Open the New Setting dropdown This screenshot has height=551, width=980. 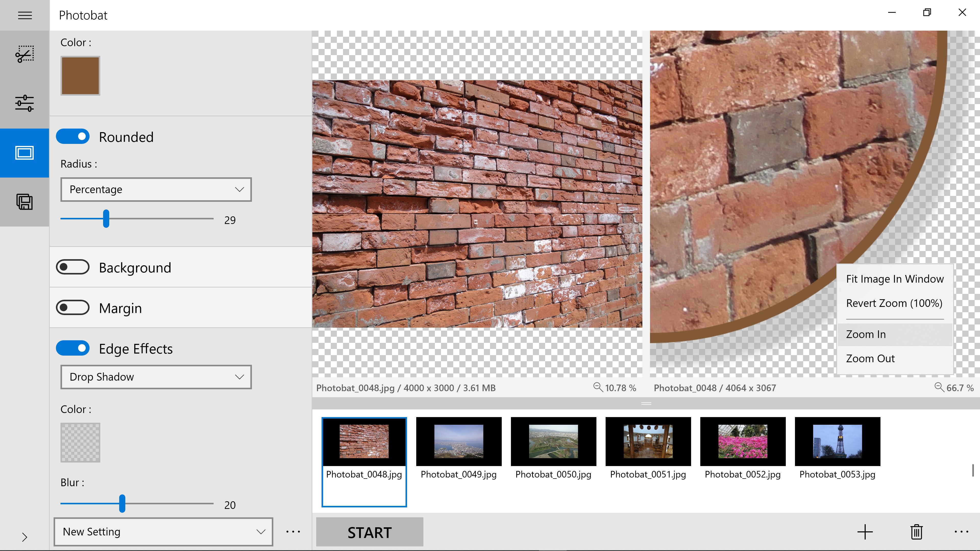(x=163, y=532)
